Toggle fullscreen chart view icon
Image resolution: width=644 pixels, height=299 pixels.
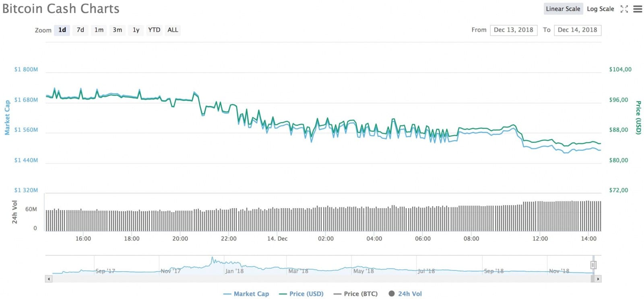point(624,9)
